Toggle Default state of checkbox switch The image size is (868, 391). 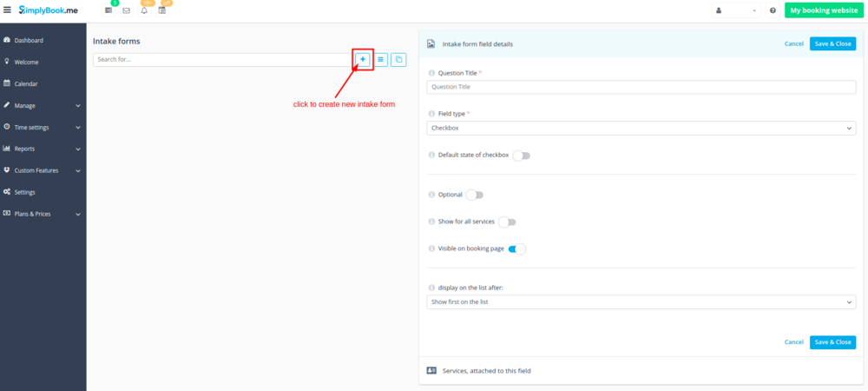point(521,156)
